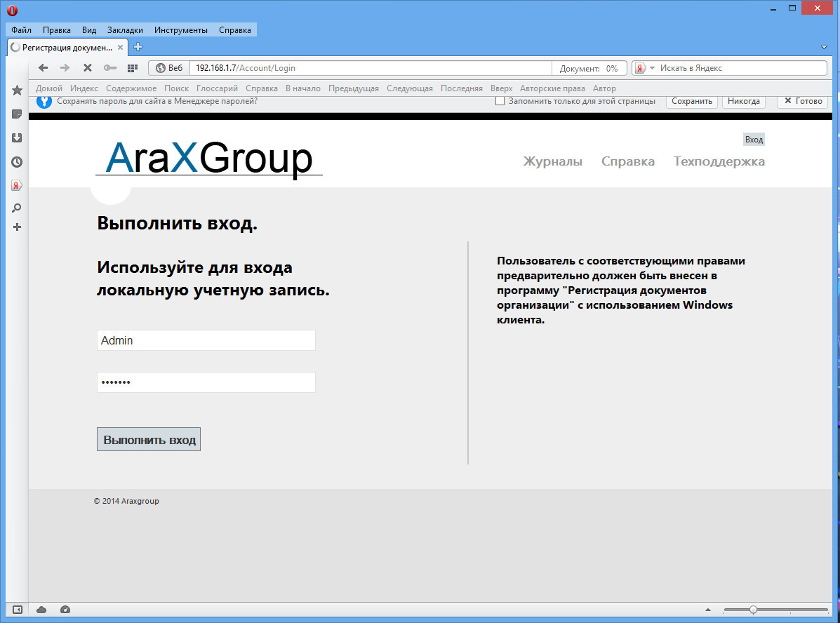
Task: Open Notes panel in sidebar
Action: (17, 114)
